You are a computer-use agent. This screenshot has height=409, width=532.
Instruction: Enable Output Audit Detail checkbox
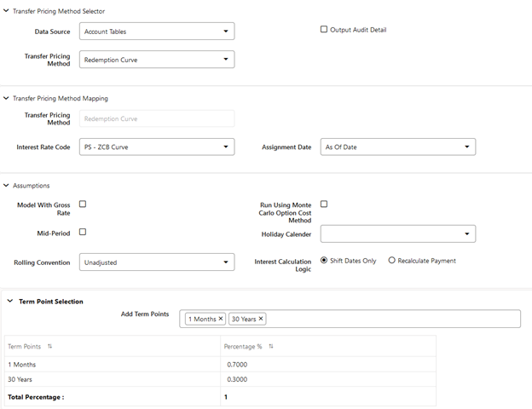(x=324, y=30)
